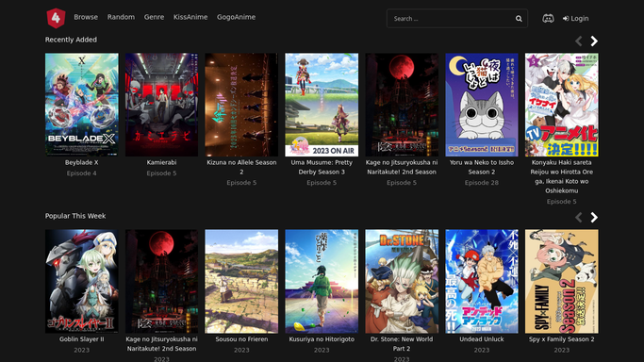The height and width of the screenshot is (362, 644).
Task: Click Dr. Stone: New World Part 2 title
Action: click(x=402, y=343)
